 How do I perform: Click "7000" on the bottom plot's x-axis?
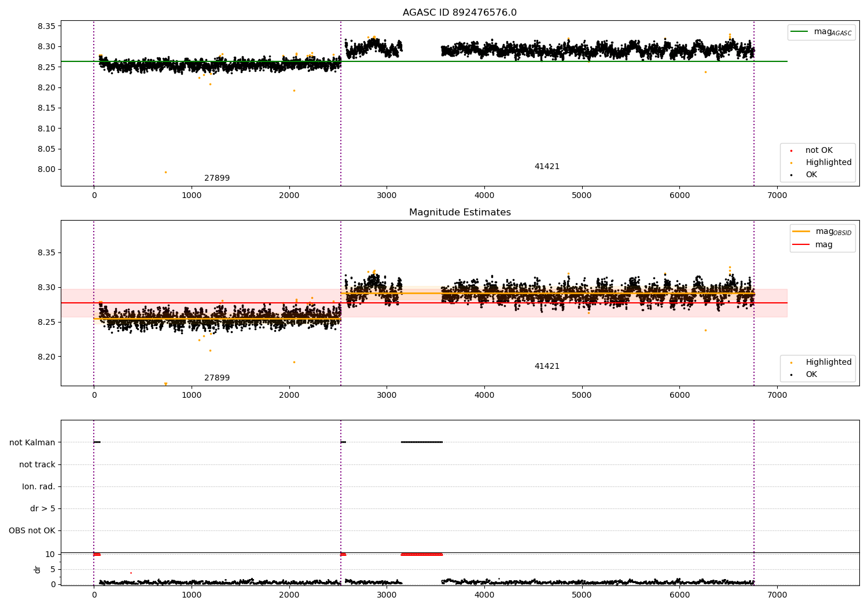777,595
